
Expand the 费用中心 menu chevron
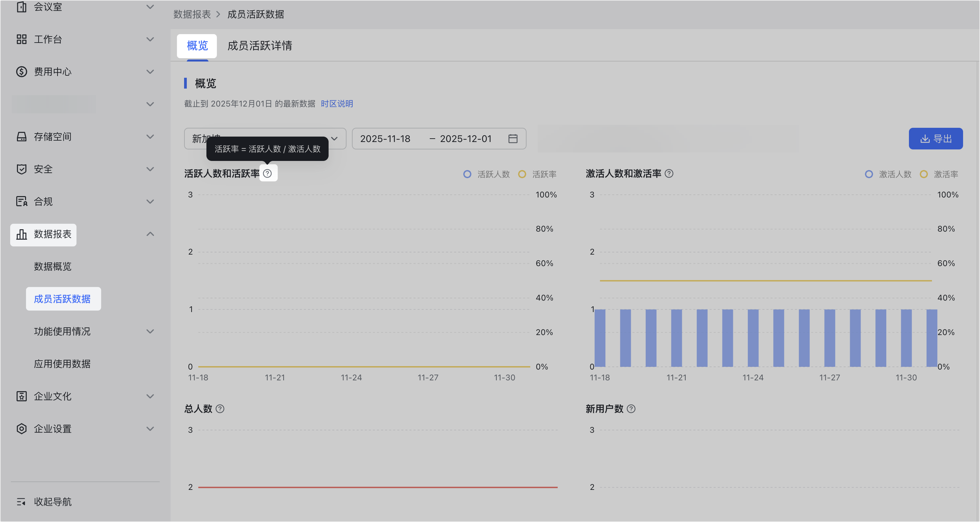150,71
